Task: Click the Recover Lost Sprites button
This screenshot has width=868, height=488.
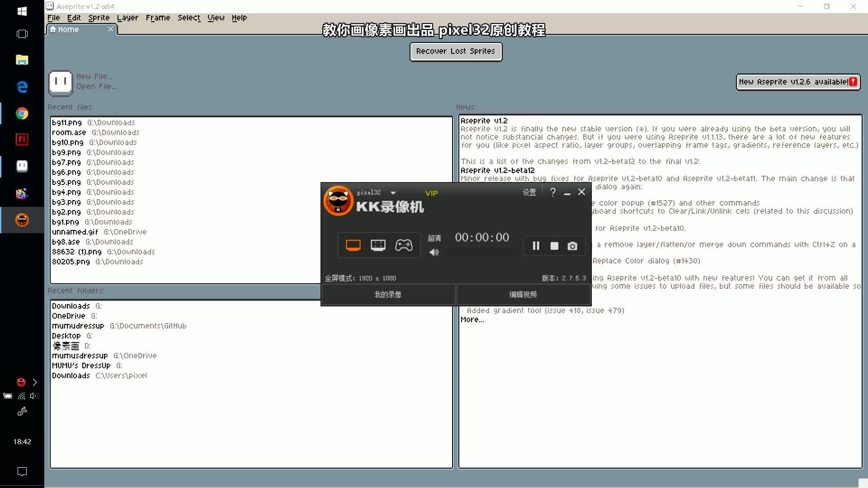Action: (x=456, y=51)
